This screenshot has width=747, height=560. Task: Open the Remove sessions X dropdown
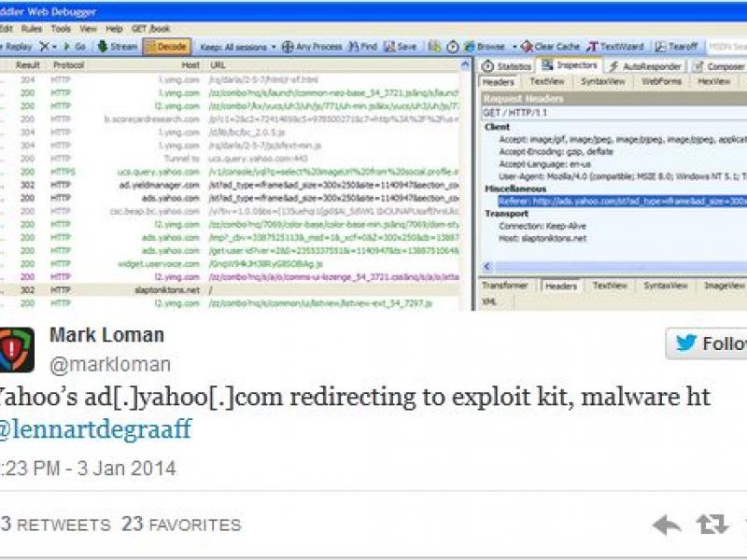[48, 46]
